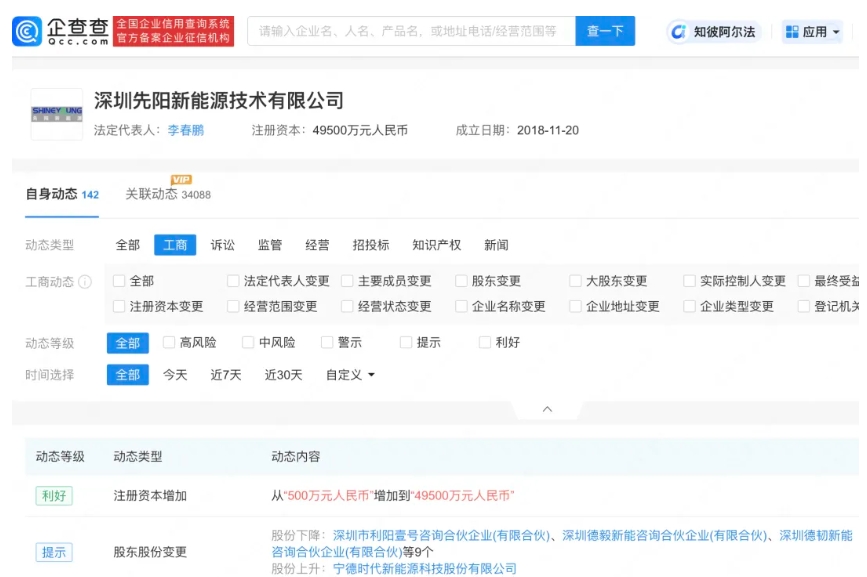Check the 全部 box under 工商动态
The image size is (867, 577).
click(119, 281)
